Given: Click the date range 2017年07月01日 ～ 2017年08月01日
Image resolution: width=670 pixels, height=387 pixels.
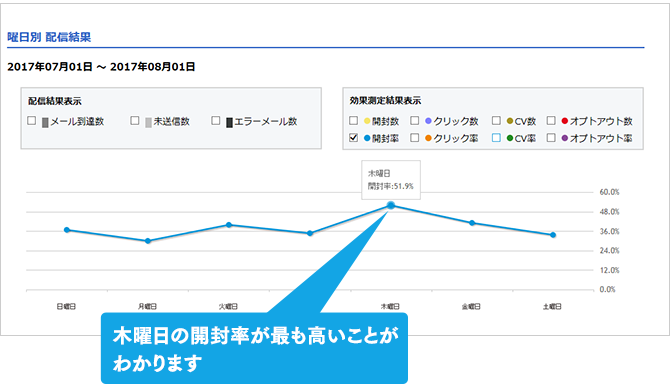Looking at the screenshot, I should click(101, 67).
